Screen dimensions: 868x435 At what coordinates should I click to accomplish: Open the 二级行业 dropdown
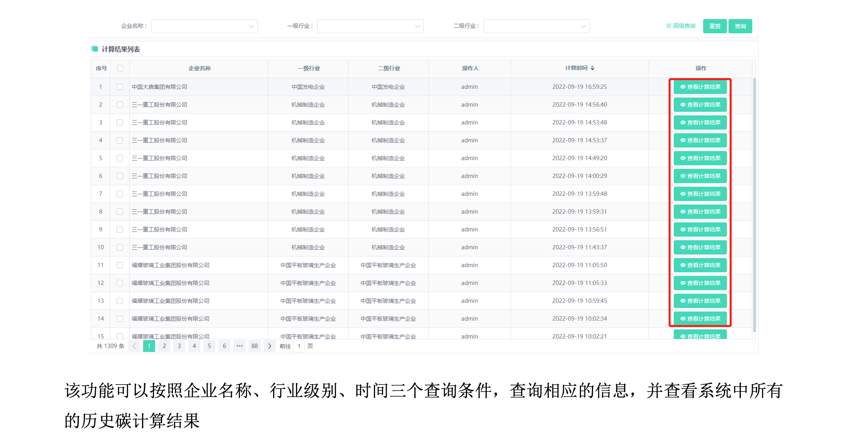[536, 26]
